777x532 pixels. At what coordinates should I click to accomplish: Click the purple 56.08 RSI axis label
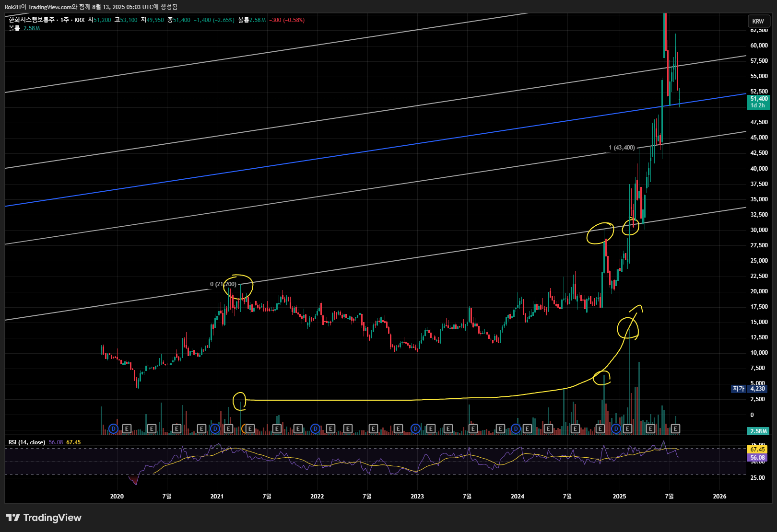pyautogui.click(x=758, y=458)
